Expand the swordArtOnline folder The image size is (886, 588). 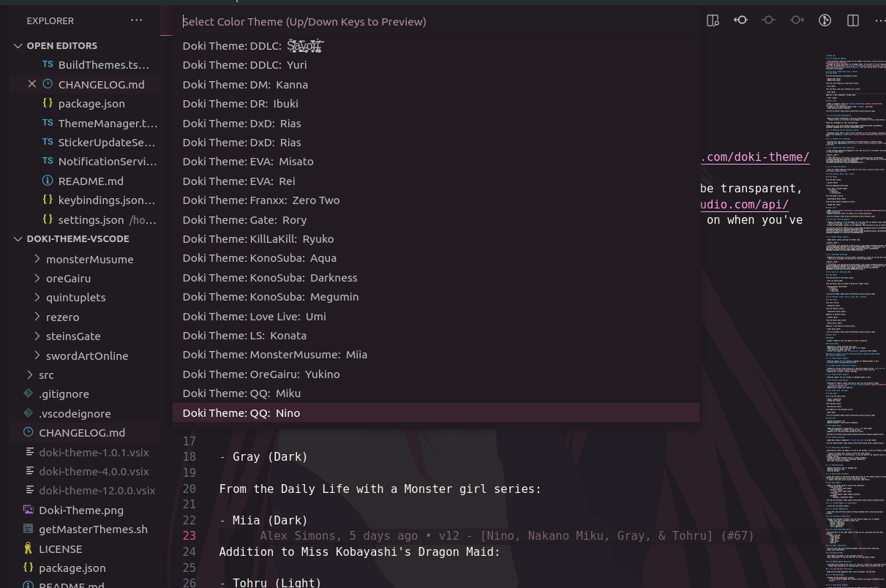37,355
